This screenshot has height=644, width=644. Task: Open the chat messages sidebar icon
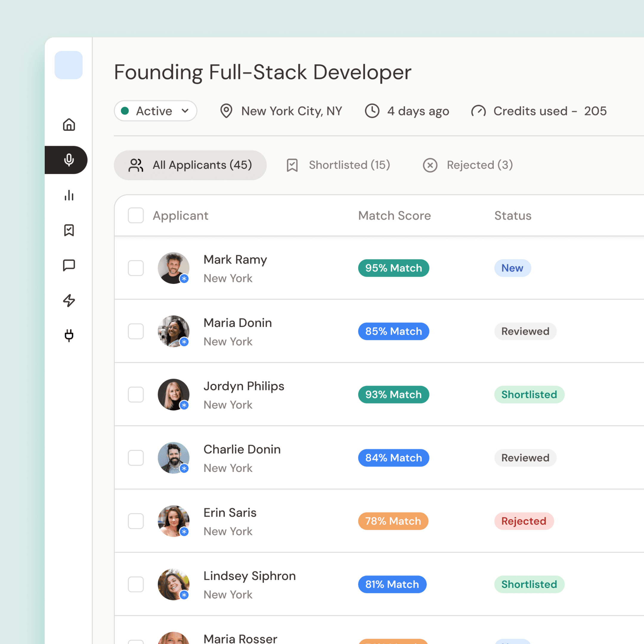pos(69,265)
